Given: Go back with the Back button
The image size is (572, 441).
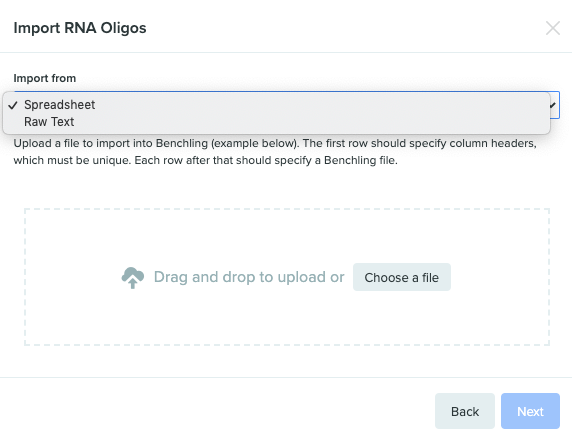Looking at the screenshot, I should click(465, 411).
